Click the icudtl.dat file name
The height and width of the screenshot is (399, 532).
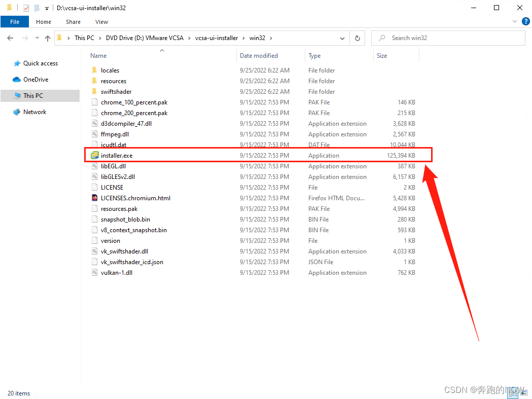click(x=113, y=145)
